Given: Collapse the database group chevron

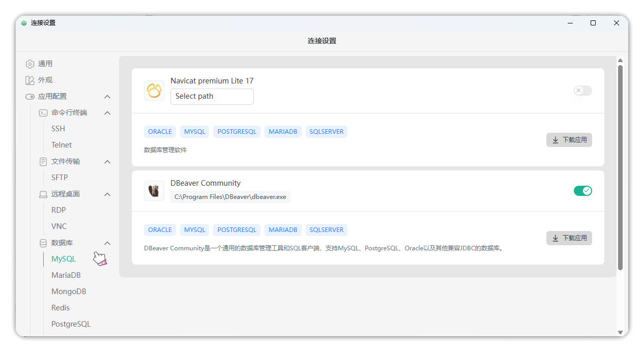Looking at the screenshot, I should tap(107, 243).
